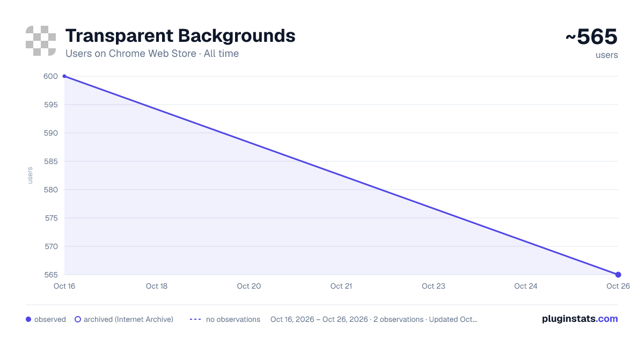Click the 565 y-axis label
The height and width of the screenshot is (338, 644).
50,275
